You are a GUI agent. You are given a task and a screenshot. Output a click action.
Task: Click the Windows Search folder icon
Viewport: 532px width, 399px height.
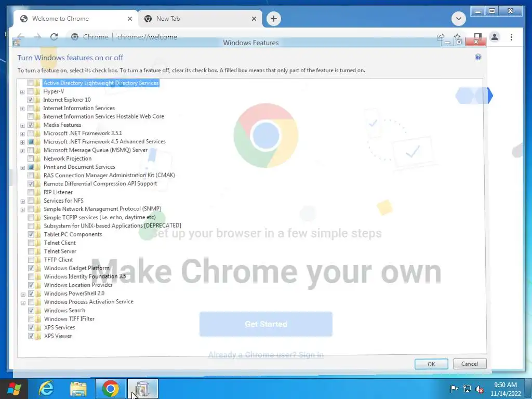(x=37, y=311)
